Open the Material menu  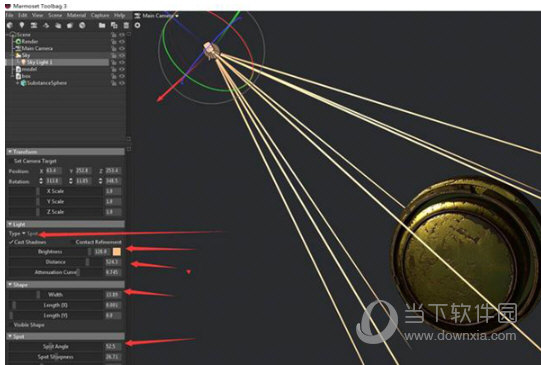click(76, 15)
